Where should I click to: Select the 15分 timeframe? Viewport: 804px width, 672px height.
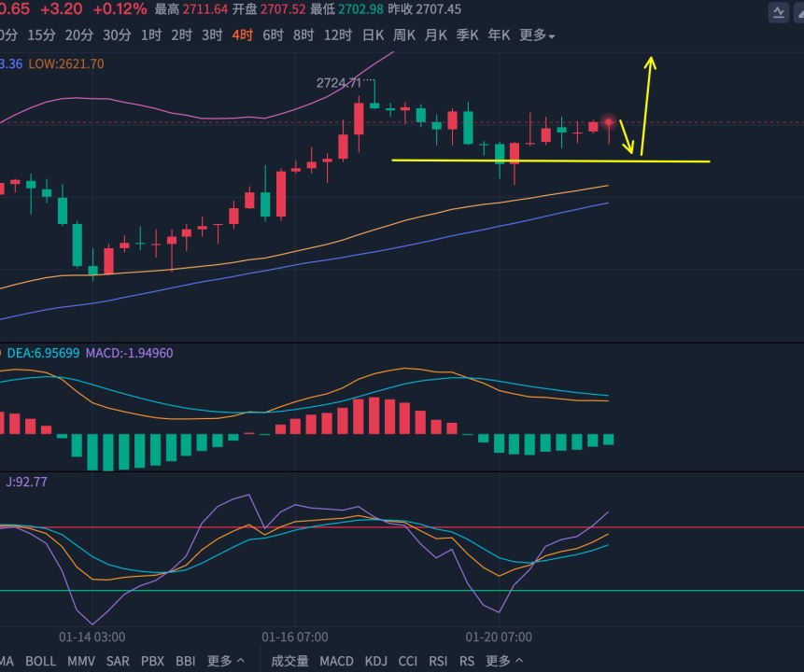coord(41,35)
